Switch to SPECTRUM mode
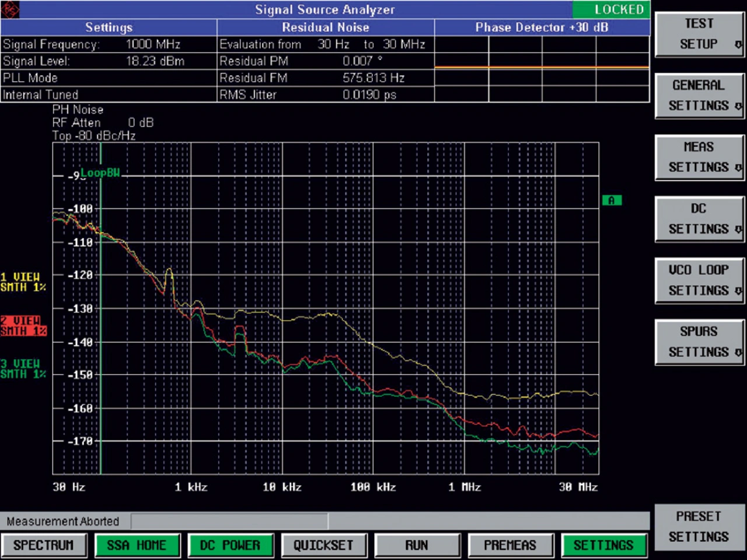This screenshot has width=747, height=560. tap(44, 545)
